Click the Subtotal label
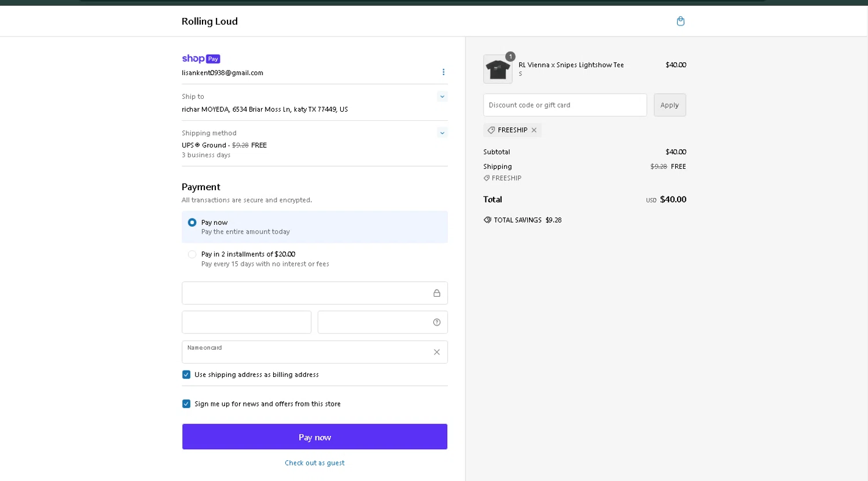This screenshot has height=481, width=868. pos(496,152)
